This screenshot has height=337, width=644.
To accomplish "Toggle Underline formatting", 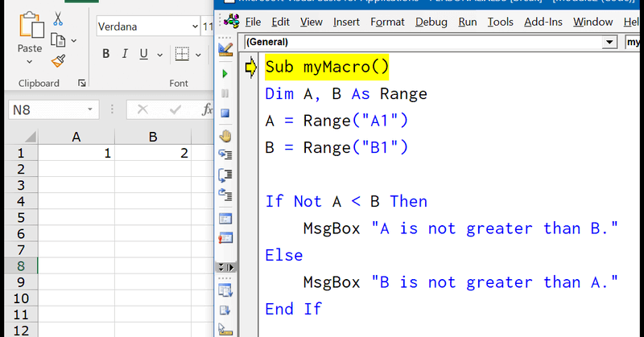I will click(x=143, y=54).
